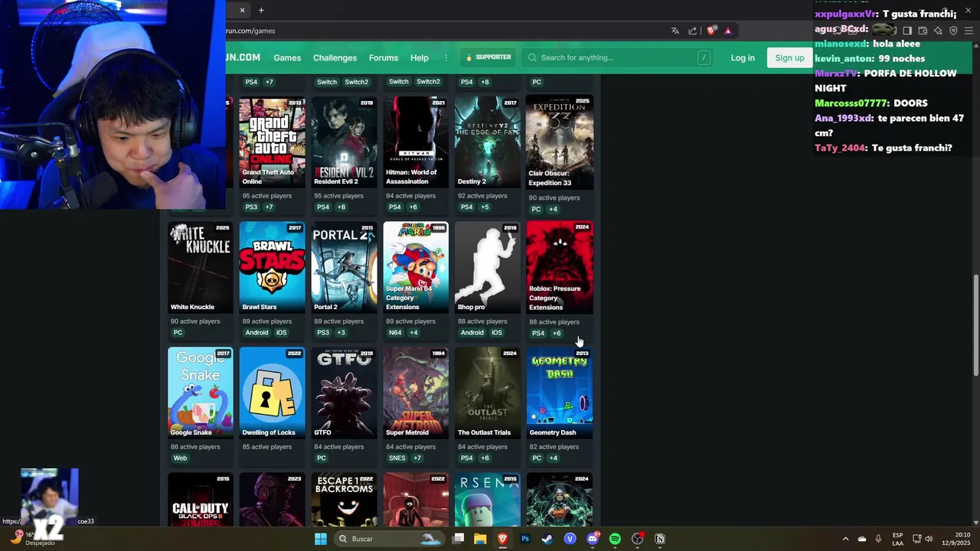Click the magnifier icon in site search

pos(532,57)
